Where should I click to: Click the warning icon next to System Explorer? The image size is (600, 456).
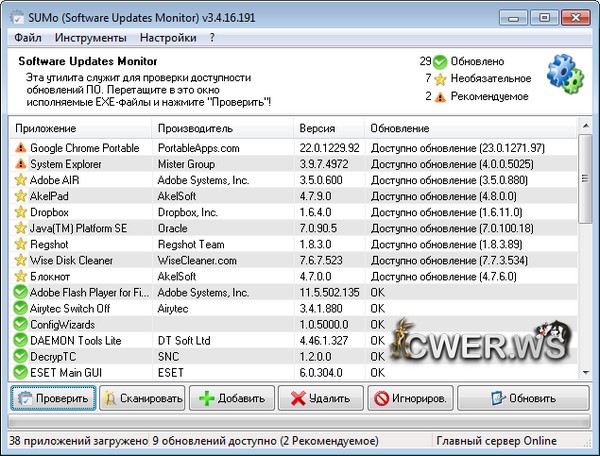[x=20, y=163]
